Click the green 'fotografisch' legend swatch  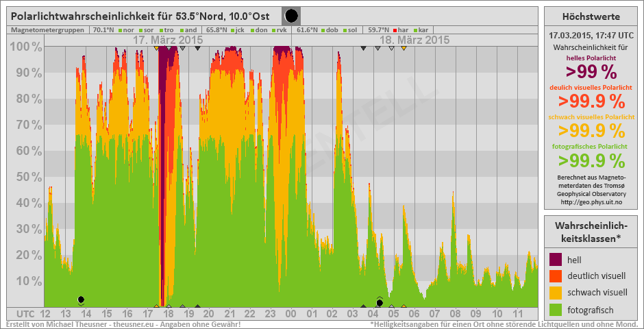coord(556,310)
